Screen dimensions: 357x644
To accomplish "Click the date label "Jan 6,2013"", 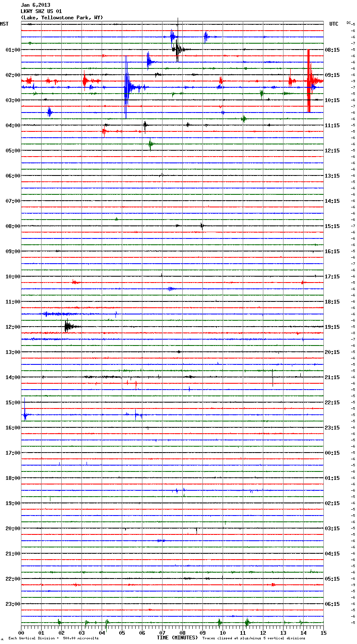I will (35, 5).
